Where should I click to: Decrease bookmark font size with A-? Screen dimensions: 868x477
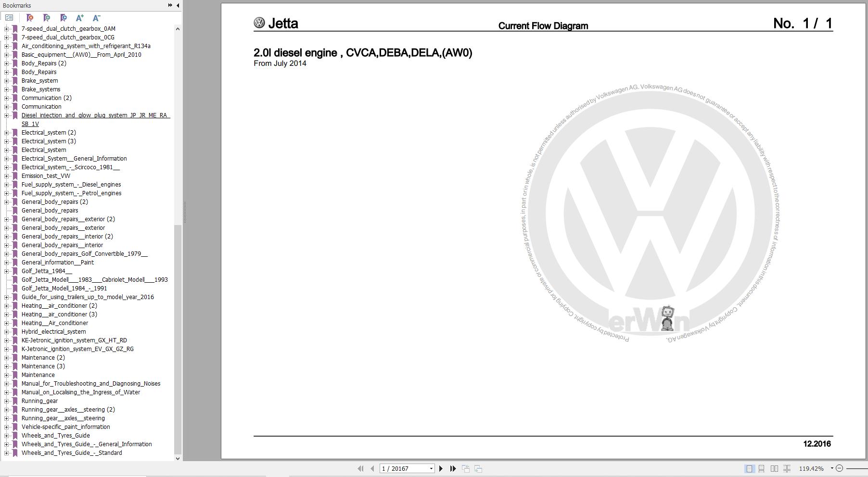click(x=96, y=18)
